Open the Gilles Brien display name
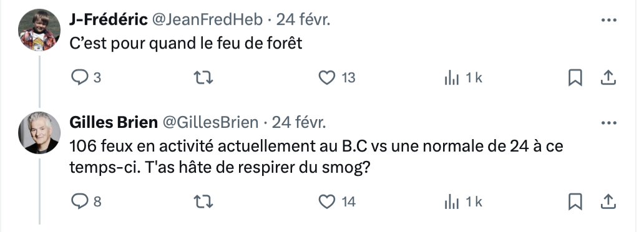 [114, 122]
